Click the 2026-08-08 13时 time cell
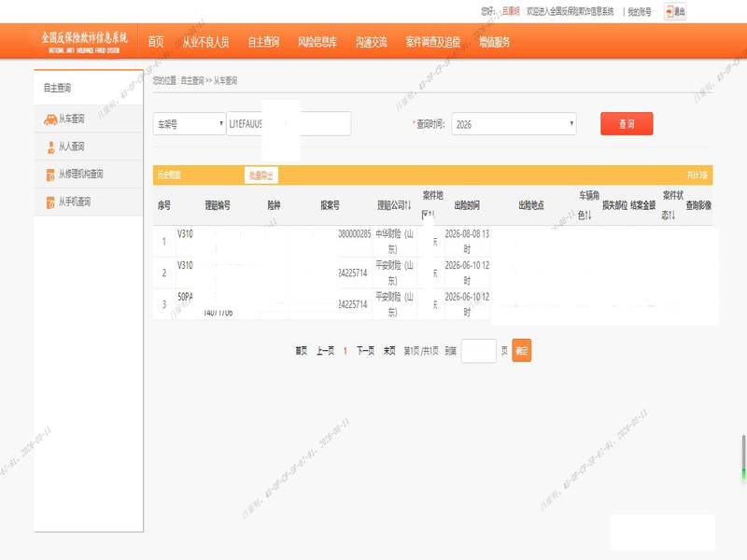Screen dimensions: 747x560 click(x=467, y=242)
